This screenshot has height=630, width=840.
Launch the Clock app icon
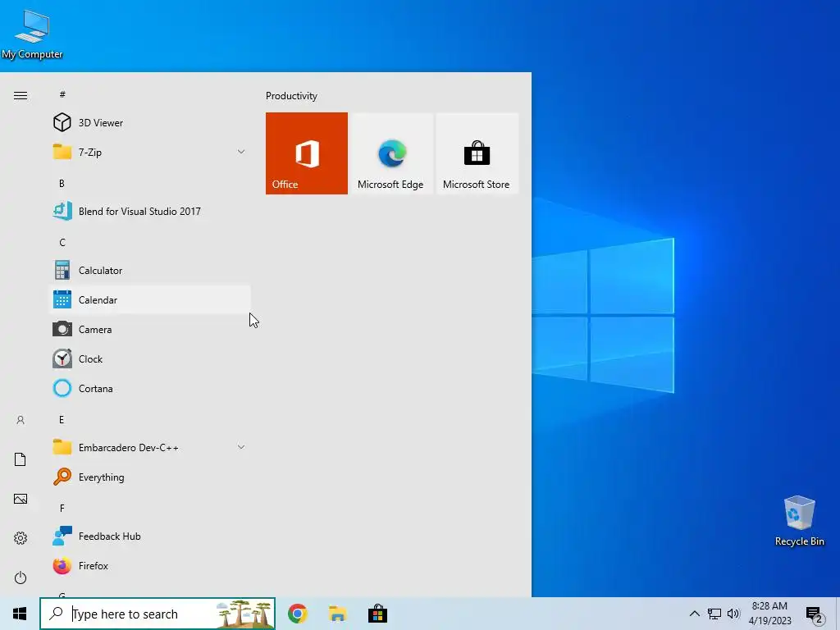click(62, 358)
